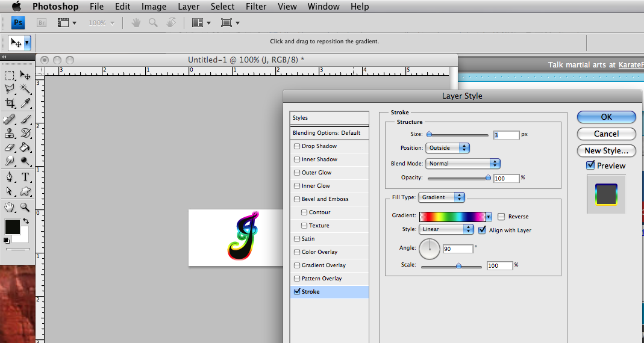The height and width of the screenshot is (343, 644).
Task: Enable the Drop Shadow checkbox
Action: [296, 146]
